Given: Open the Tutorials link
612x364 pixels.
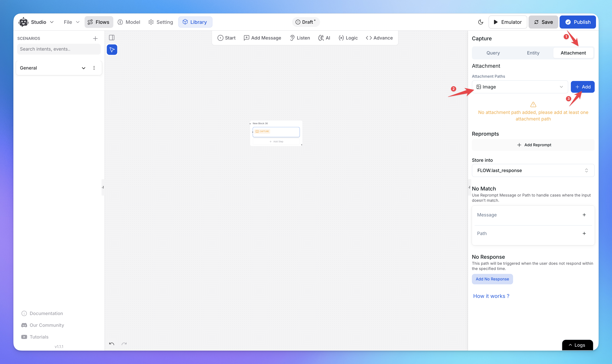Looking at the screenshot, I should tap(35, 337).
